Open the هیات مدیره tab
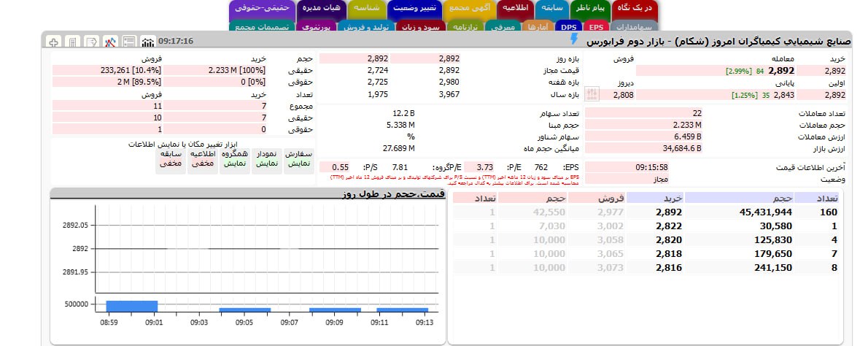868x346 pixels. tap(321, 9)
